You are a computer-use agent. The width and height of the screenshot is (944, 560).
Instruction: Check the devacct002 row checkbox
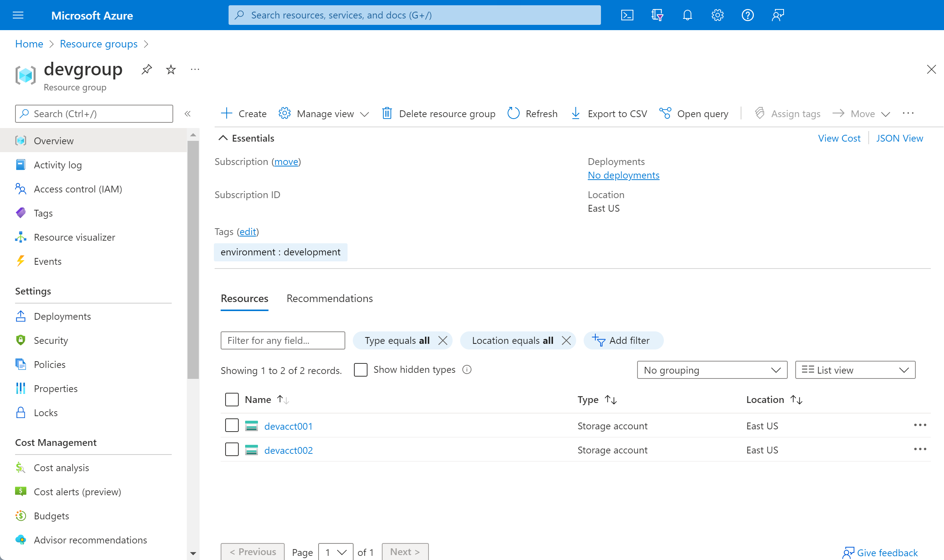(x=232, y=449)
